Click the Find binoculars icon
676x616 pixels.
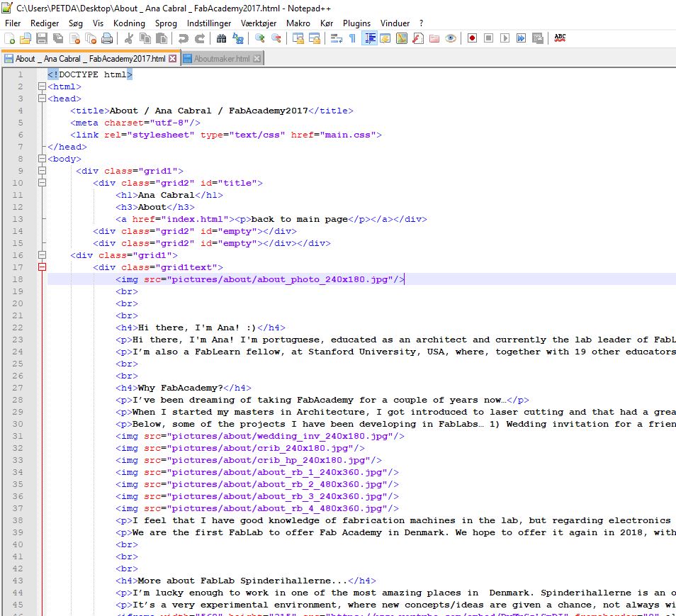[222, 38]
